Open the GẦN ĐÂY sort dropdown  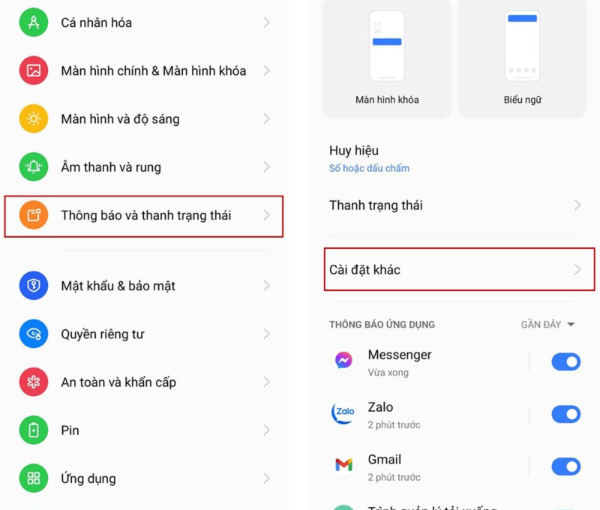click(548, 324)
